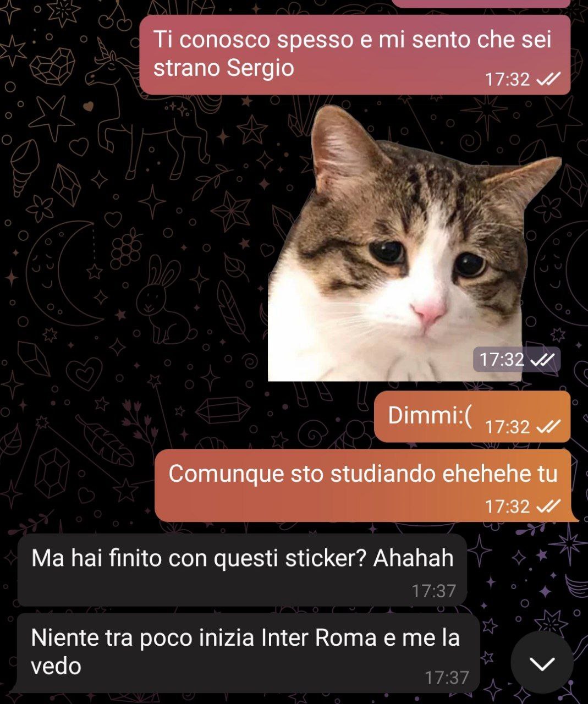Tap the 17:32 timestamp on the cat sticker
588x704 pixels.
[x=502, y=360]
